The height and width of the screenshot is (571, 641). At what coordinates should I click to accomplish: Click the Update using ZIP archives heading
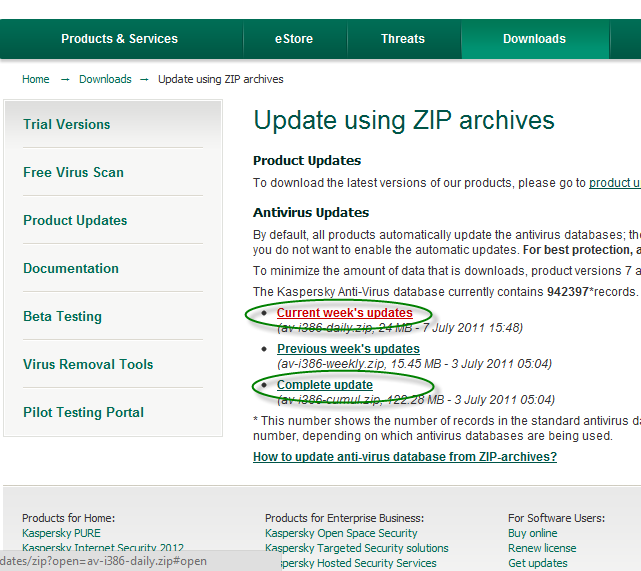404,120
